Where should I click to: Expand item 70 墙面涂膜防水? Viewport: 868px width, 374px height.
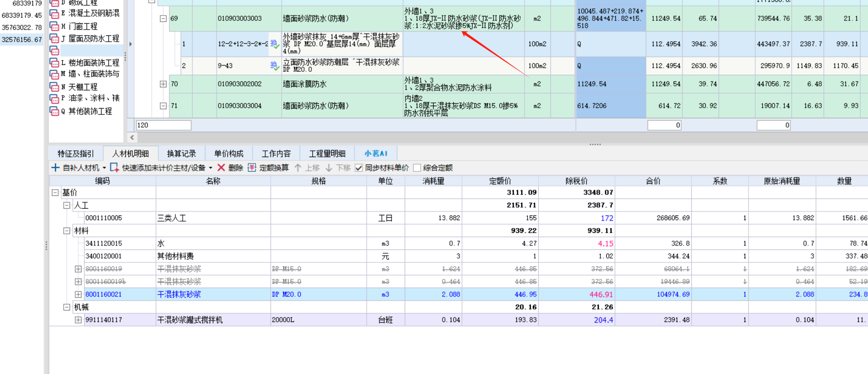coord(163,84)
